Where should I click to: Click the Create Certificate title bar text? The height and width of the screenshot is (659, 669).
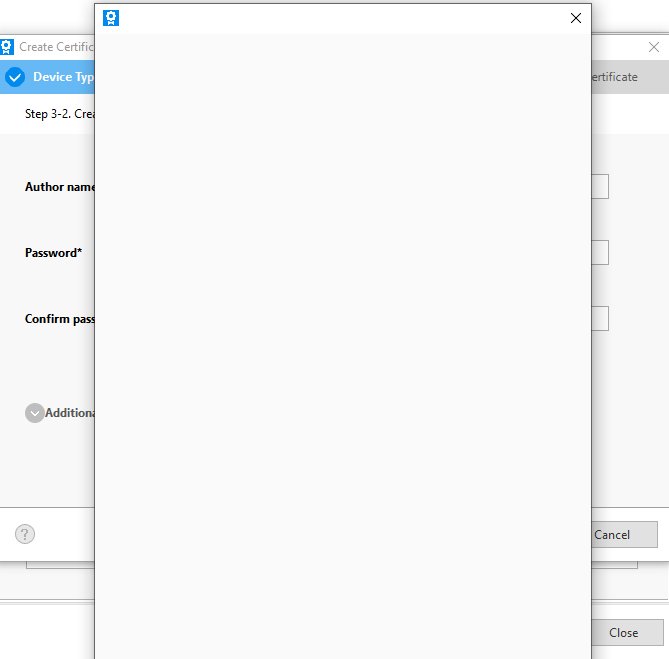pyautogui.click(x=56, y=47)
